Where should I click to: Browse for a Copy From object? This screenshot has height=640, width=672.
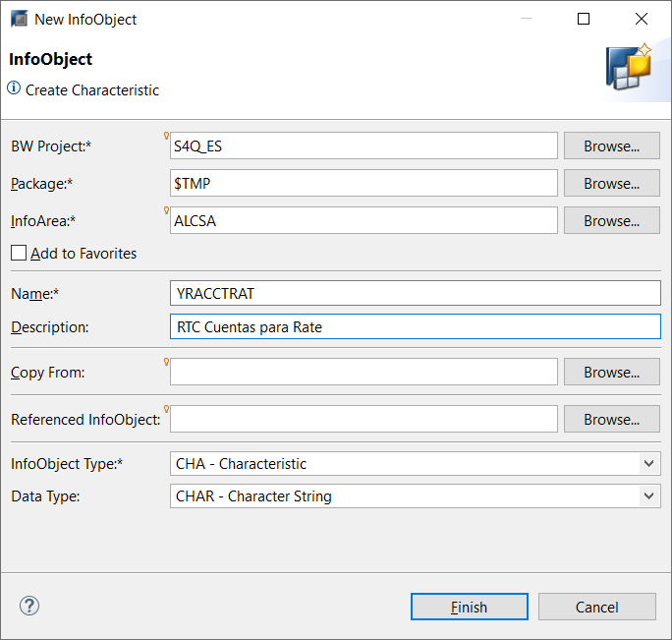coord(611,373)
